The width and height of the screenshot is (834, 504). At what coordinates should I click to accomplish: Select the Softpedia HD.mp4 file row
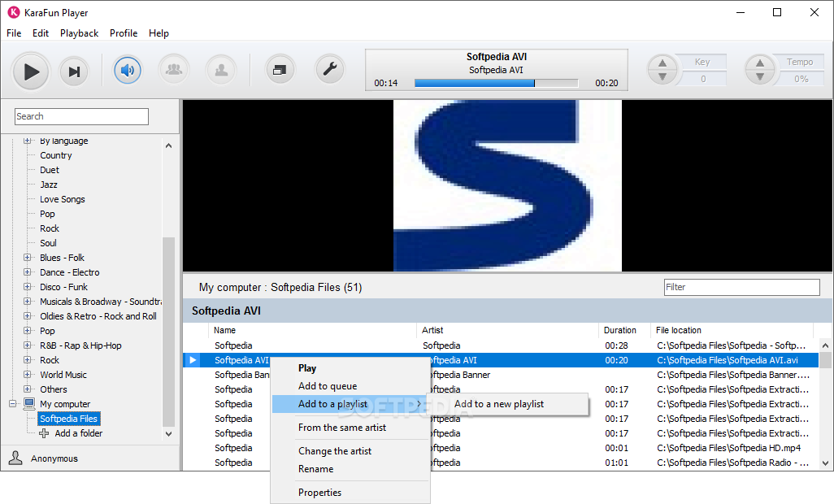501,448
